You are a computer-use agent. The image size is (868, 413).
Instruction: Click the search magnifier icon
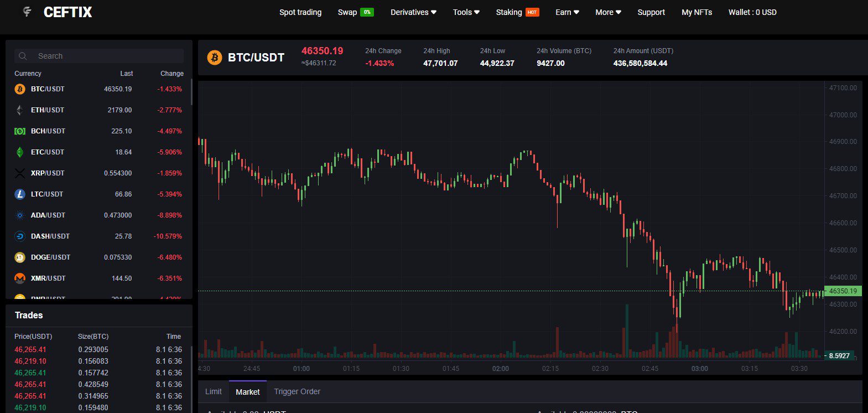[23, 56]
